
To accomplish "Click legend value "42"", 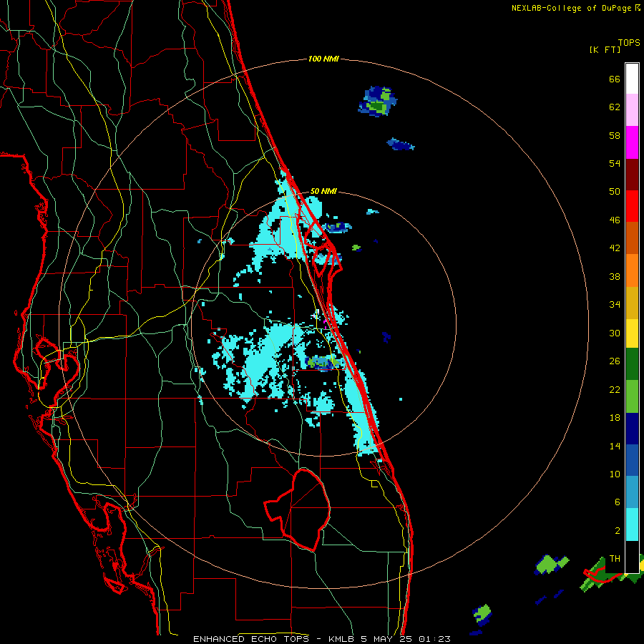I will point(615,248).
